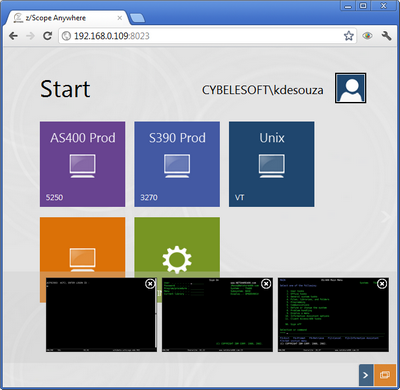Click the monitor icon on AS400 Prod tile
The width and height of the screenshot is (400, 390).
pos(82,166)
